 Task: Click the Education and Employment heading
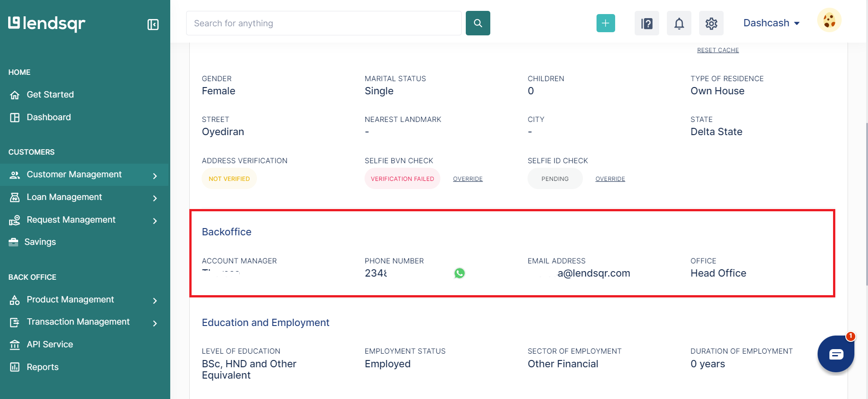click(x=266, y=322)
